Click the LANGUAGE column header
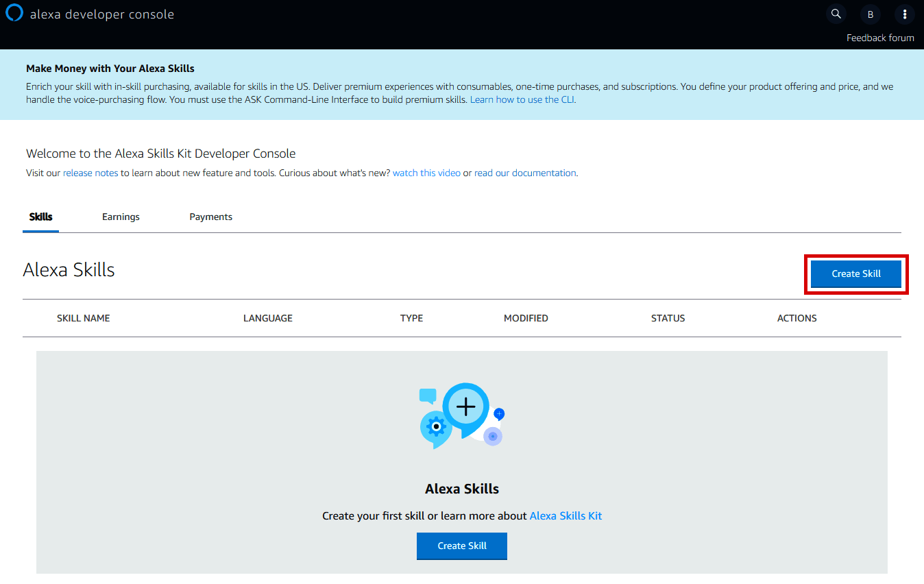The height and width of the screenshot is (584, 924). pos(267,318)
